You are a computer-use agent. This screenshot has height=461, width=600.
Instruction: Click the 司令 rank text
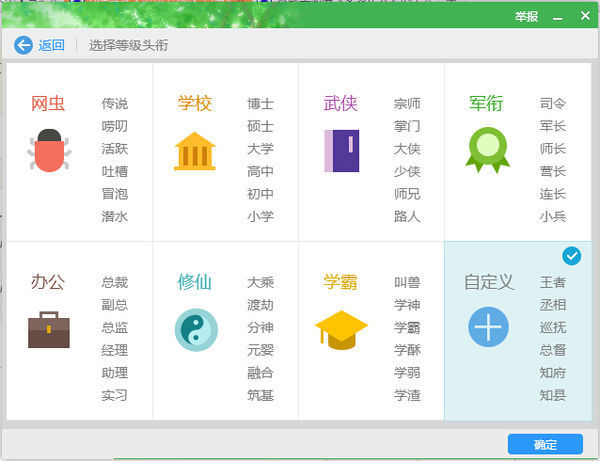point(553,103)
